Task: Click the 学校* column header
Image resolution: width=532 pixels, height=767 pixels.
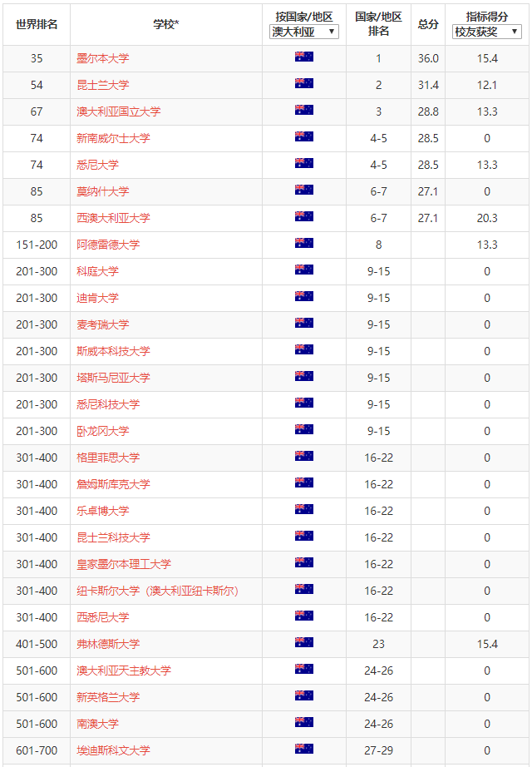Action: click(x=166, y=24)
